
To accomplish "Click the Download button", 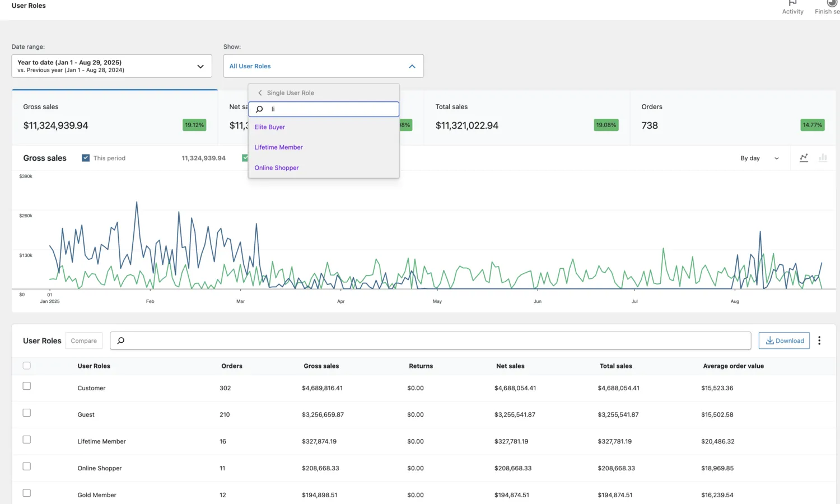I will [784, 340].
